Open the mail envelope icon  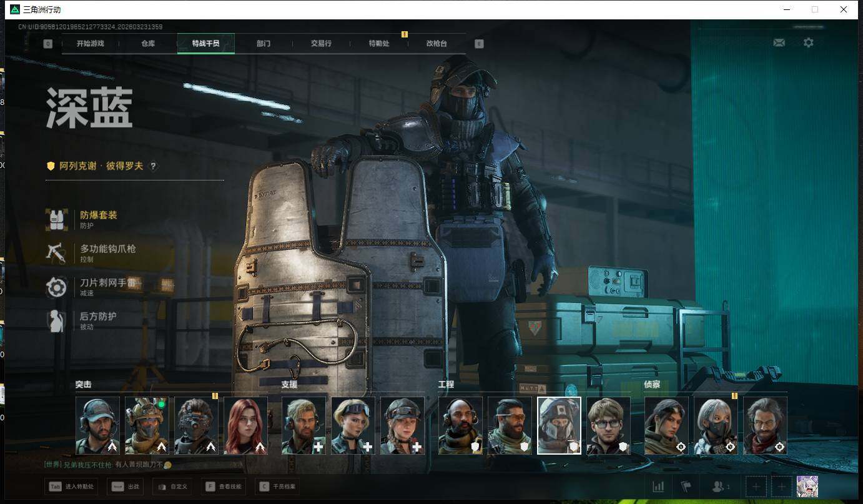pyautogui.click(x=779, y=43)
